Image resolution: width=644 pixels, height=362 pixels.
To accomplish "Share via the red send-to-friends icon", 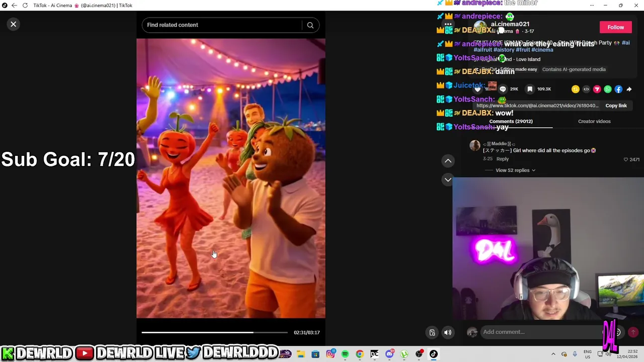I will click(x=597, y=89).
